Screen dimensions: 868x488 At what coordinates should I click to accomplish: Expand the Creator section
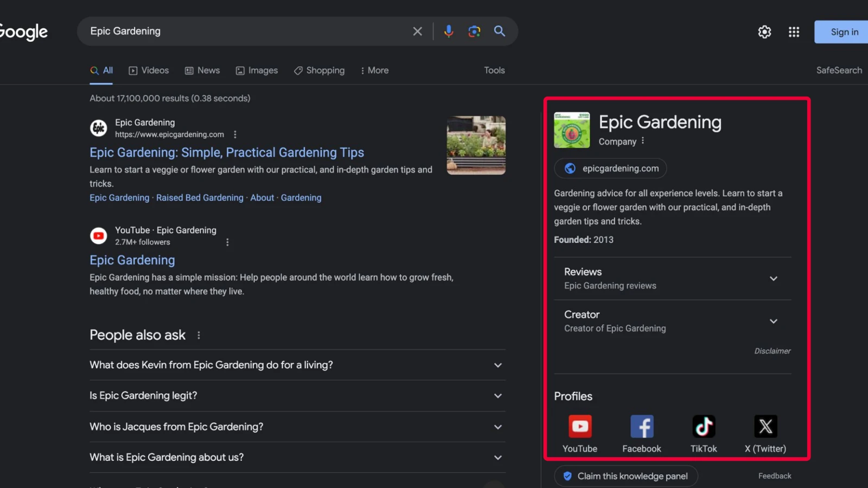672,321
